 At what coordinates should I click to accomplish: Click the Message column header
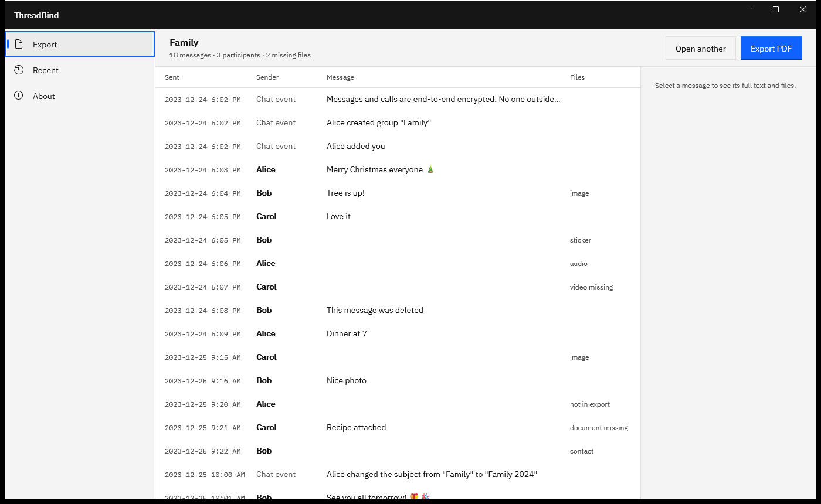point(340,77)
